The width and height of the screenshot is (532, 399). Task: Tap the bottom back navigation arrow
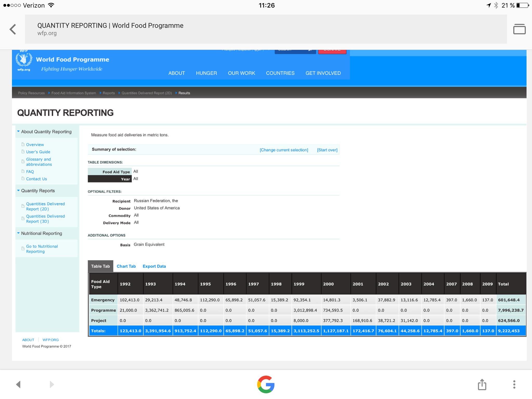(18, 384)
